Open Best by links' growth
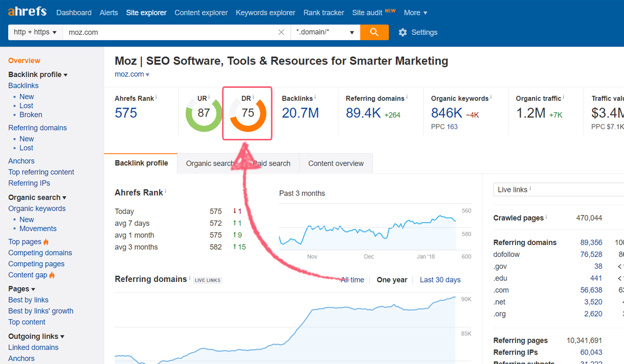 tap(41, 311)
